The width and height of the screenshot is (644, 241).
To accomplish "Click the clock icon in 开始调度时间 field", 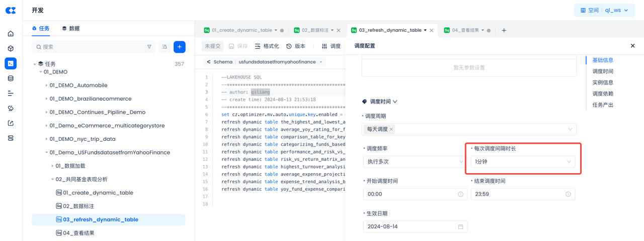I will pos(460,194).
